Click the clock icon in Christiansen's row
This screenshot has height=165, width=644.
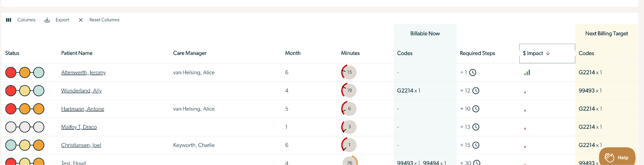pos(476,145)
